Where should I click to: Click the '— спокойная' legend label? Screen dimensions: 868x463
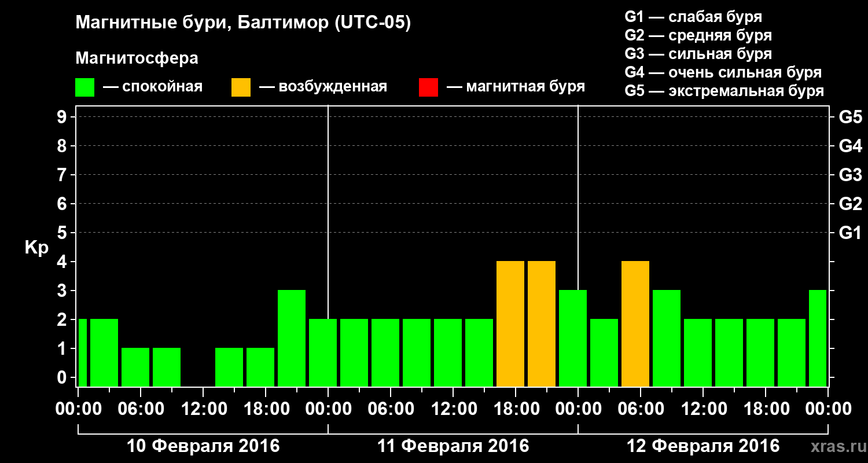[153, 87]
